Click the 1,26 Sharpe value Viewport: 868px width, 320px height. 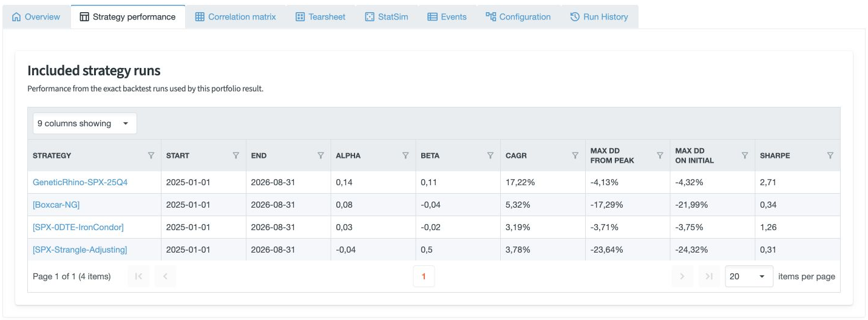pyautogui.click(x=768, y=227)
